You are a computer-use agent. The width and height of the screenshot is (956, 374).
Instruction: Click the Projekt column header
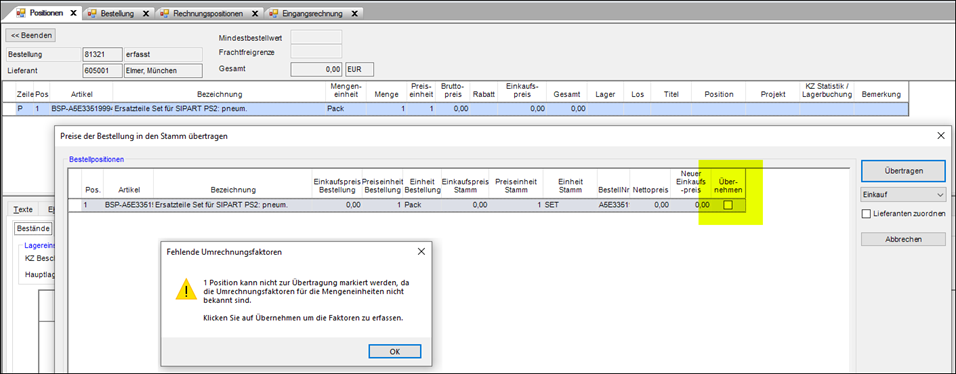coord(772,94)
